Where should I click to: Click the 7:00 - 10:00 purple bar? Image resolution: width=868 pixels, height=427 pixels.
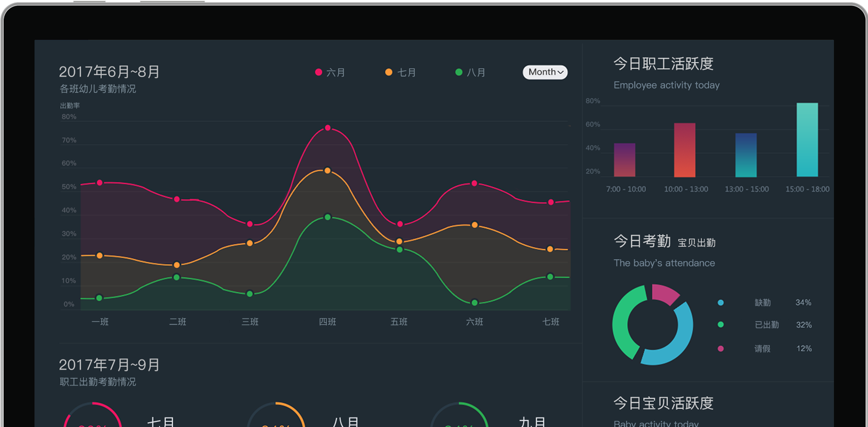(x=625, y=160)
